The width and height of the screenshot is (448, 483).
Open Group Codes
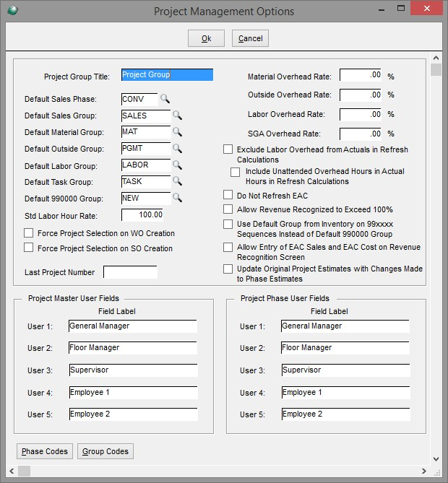point(105,451)
